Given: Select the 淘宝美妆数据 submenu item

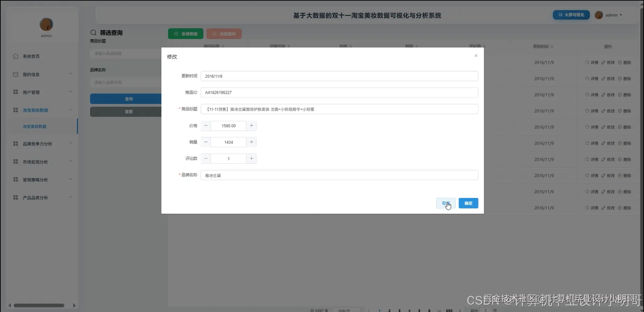Looking at the screenshot, I should [x=42, y=126].
